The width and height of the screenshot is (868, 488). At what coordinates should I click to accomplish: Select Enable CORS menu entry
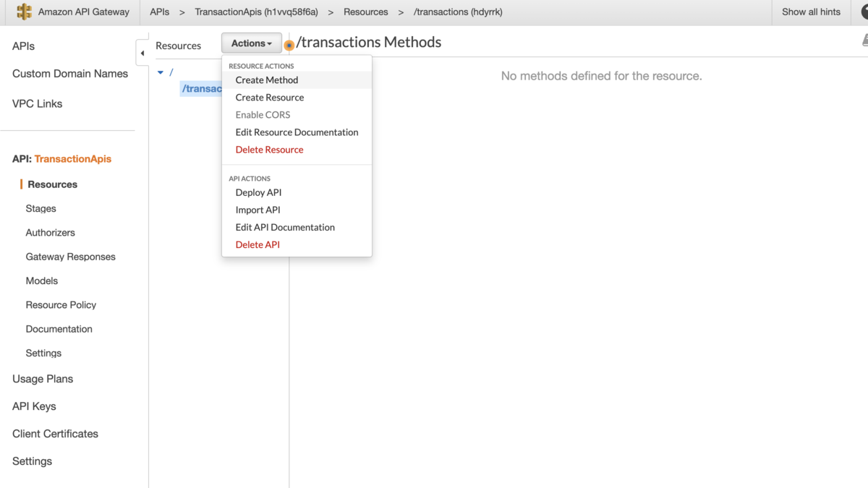point(263,115)
